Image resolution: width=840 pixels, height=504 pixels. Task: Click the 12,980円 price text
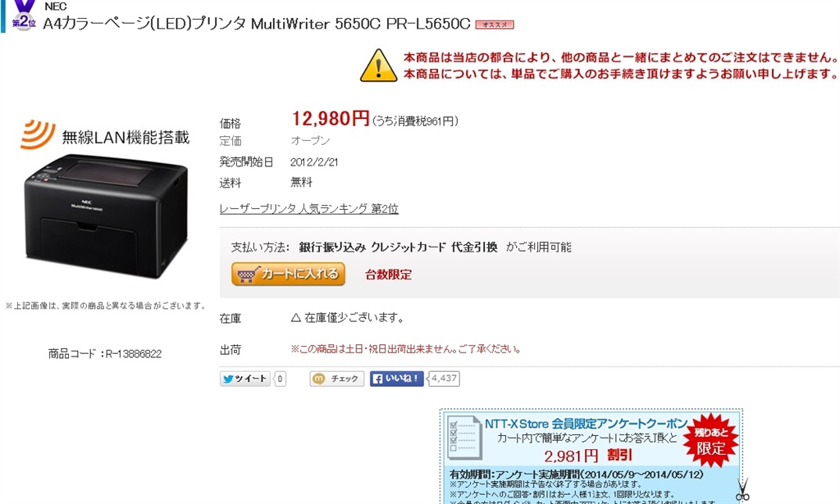point(331,118)
